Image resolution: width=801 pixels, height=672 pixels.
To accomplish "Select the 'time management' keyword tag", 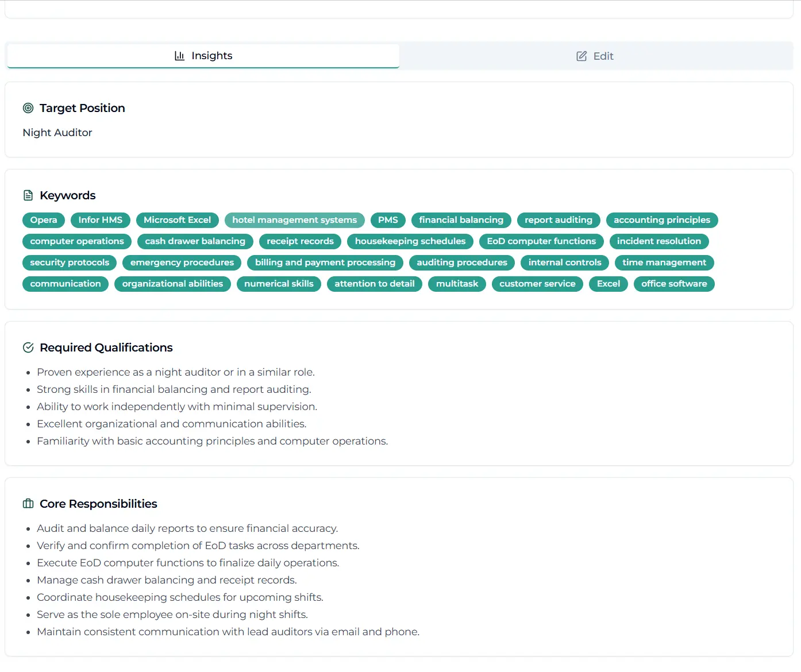I will [664, 262].
